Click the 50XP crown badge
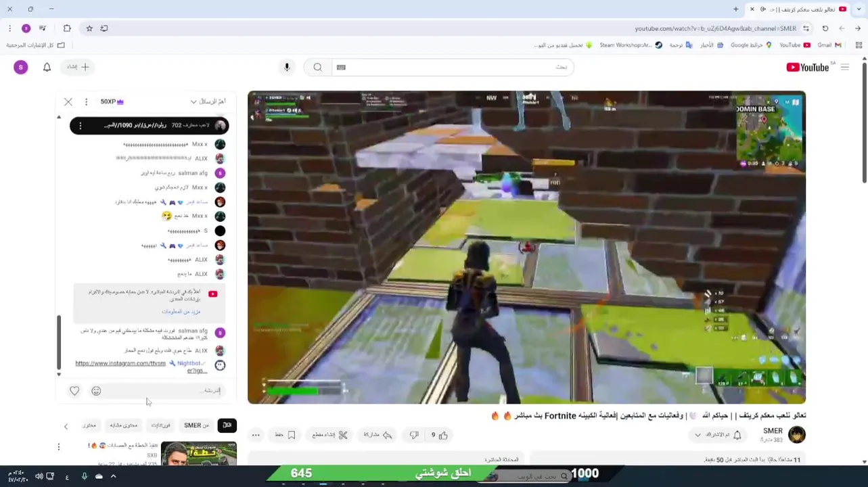 pos(112,101)
